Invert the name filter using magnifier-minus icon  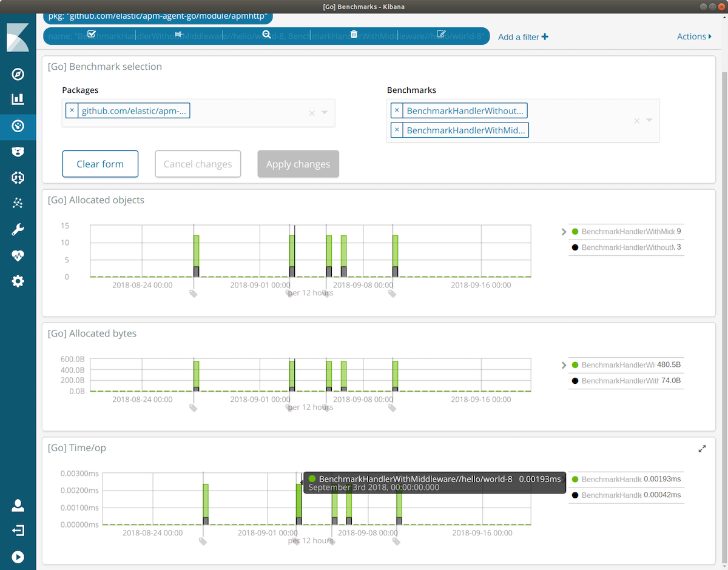click(x=266, y=35)
